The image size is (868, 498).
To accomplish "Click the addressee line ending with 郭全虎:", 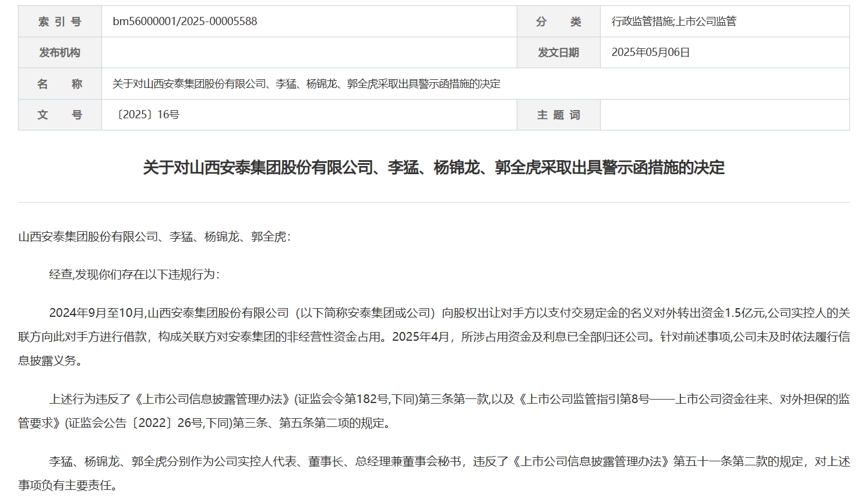I will coord(154,237).
